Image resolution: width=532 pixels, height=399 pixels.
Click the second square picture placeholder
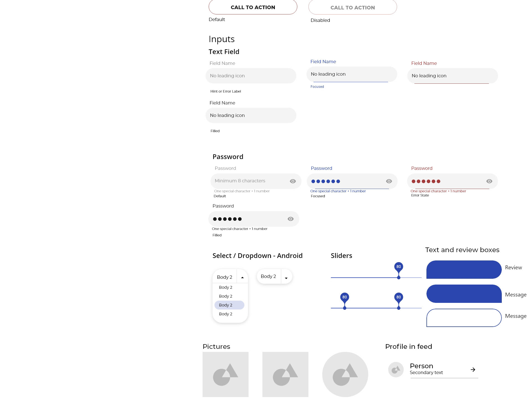click(285, 375)
